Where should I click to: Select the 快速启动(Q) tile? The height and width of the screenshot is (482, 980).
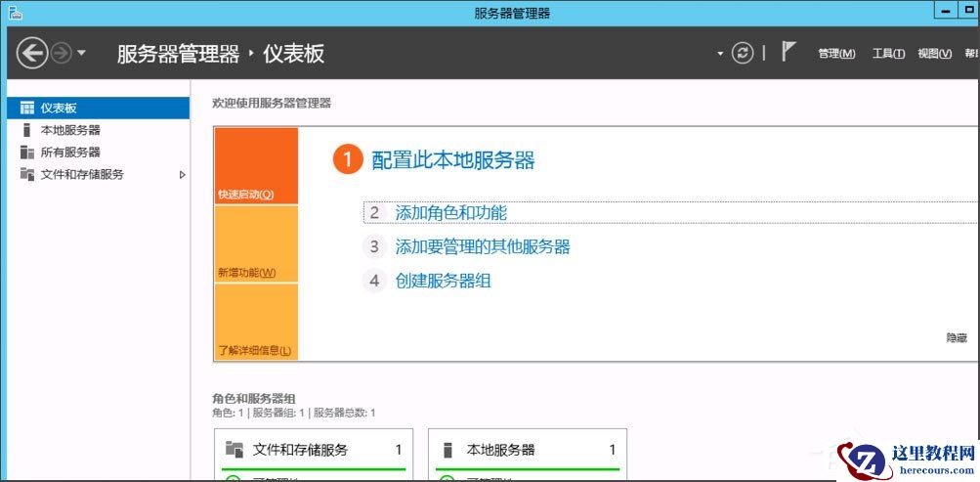256,165
